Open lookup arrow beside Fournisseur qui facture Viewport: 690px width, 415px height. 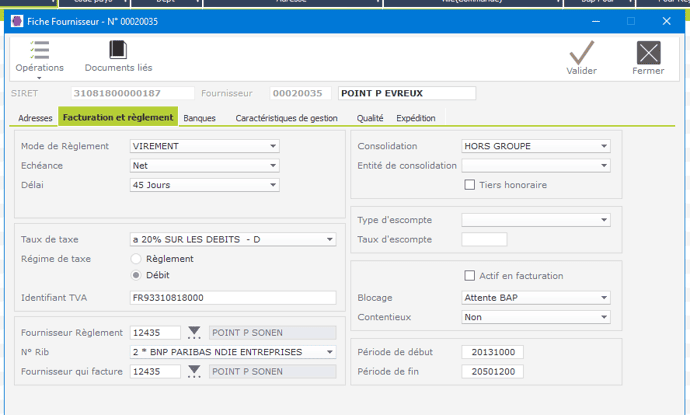(x=194, y=371)
